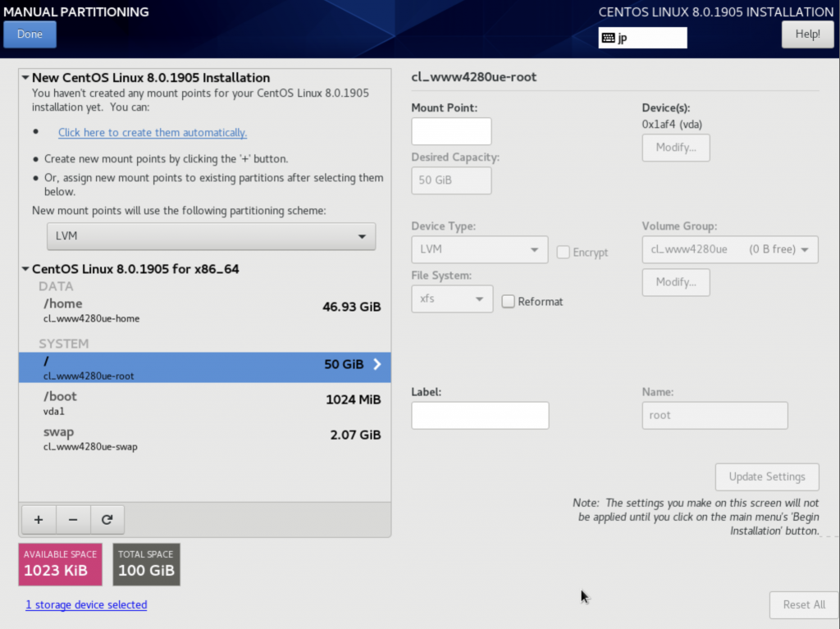Open the xfs File System dropdown
This screenshot has height=629, width=840.
coord(451,299)
